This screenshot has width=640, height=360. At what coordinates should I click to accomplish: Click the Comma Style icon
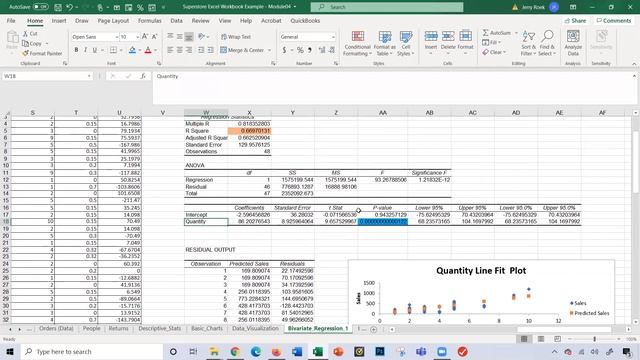(x=310, y=50)
